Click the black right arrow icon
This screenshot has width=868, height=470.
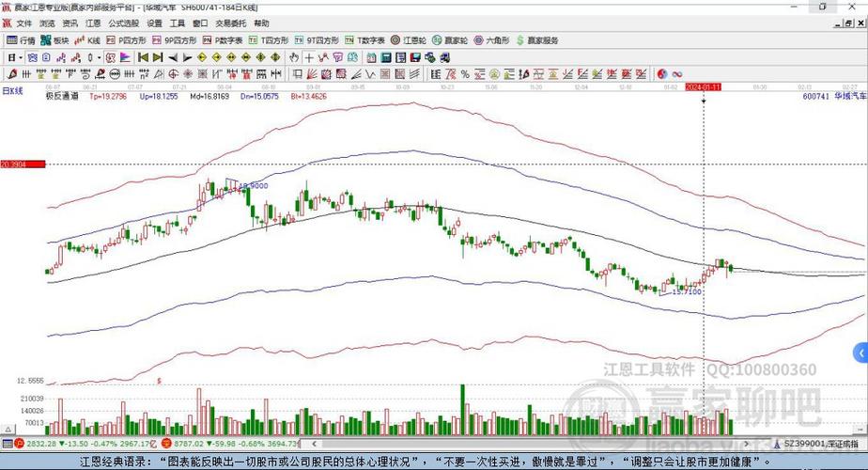(x=187, y=57)
